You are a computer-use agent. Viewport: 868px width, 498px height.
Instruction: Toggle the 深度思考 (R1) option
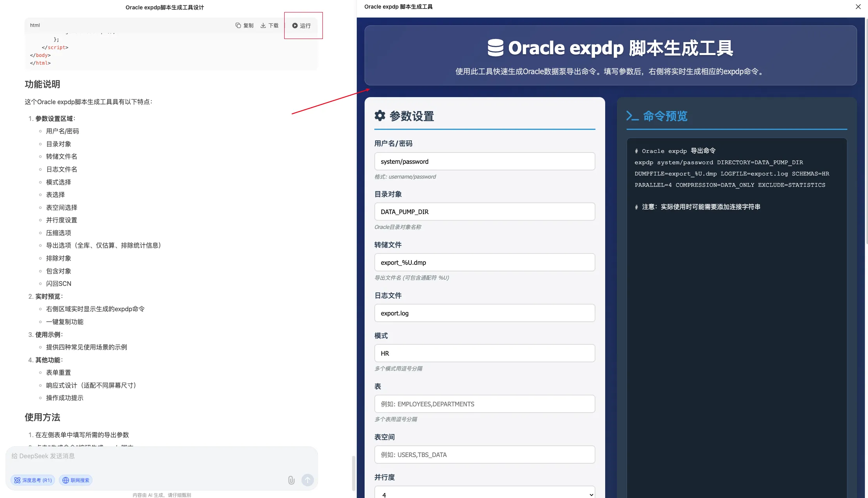(32, 480)
